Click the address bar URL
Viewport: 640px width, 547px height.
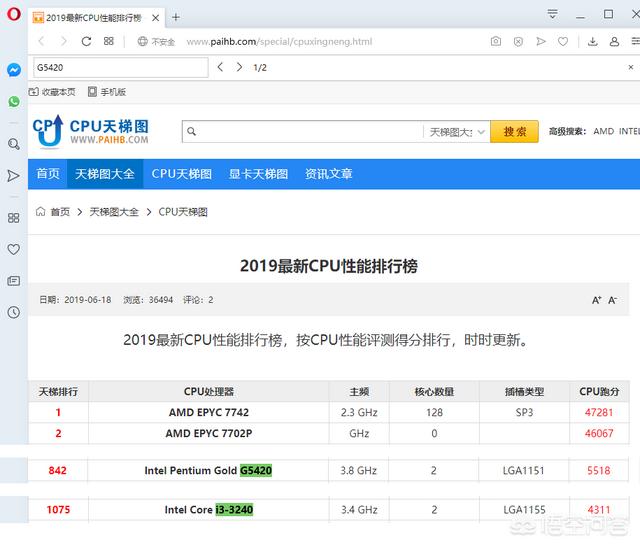pos(279,42)
